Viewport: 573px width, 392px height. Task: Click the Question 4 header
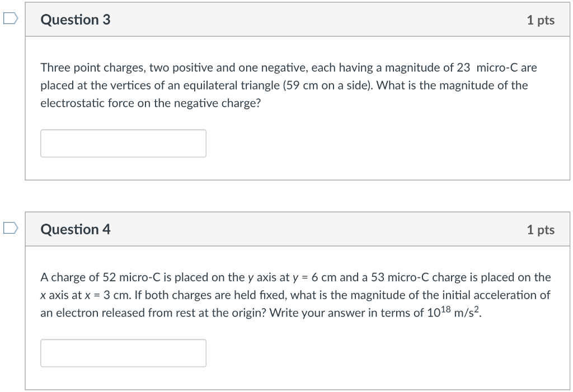(x=76, y=229)
